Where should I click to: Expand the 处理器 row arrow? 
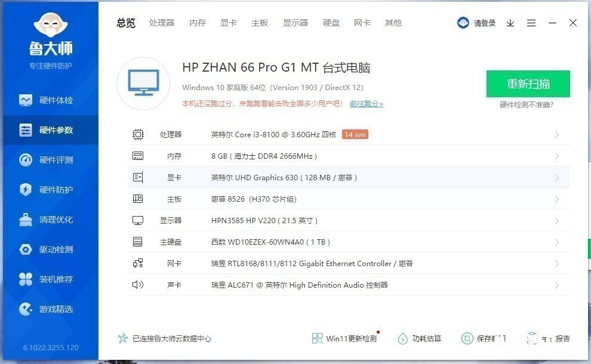[x=556, y=135]
